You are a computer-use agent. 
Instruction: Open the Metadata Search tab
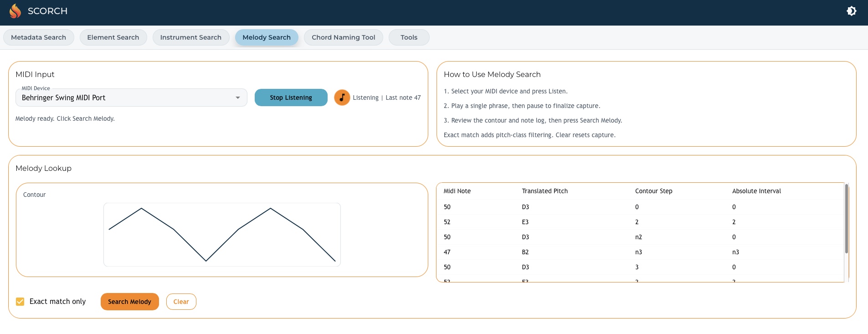point(39,37)
